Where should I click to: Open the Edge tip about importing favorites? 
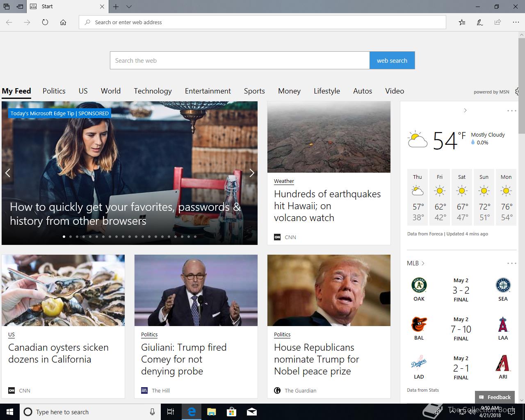[125, 214]
